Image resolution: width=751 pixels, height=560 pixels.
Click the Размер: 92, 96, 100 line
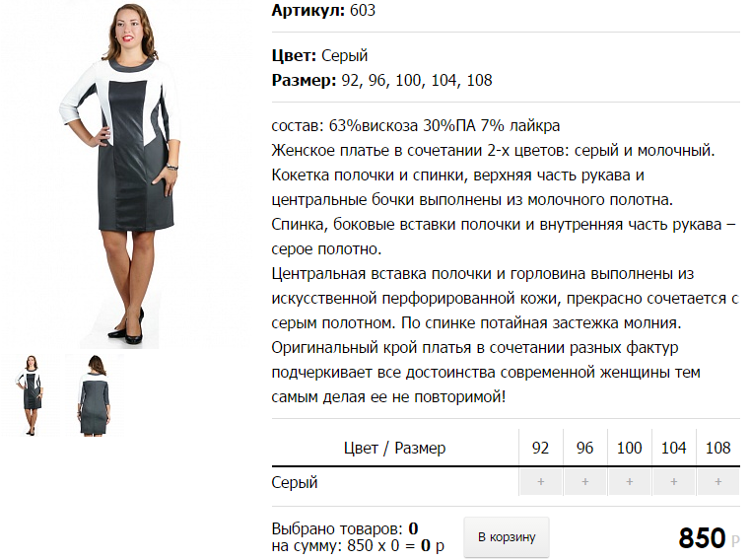381,81
